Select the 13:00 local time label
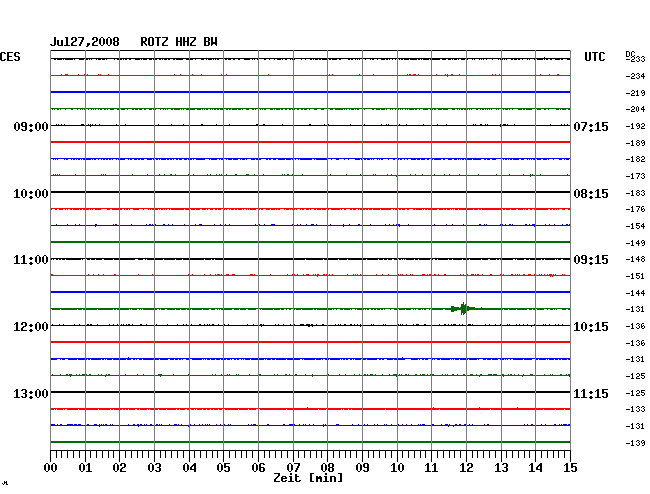Image resolution: width=650 pixels, height=494 pixels. [31, 393]
